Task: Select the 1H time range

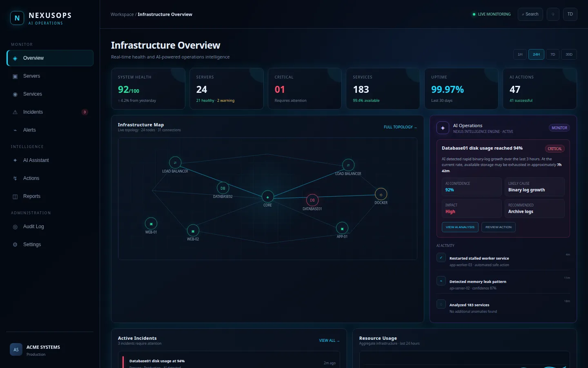Action: click(520, 54)
